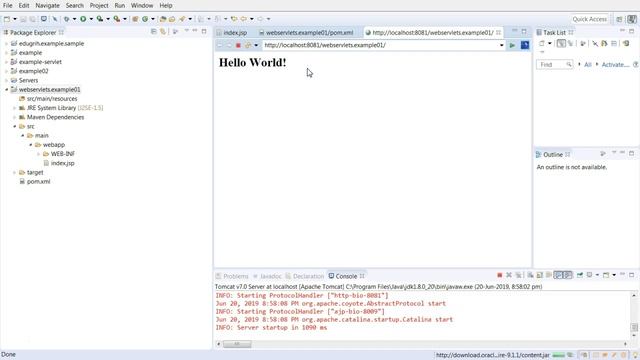The height and width of the screenshot is (360, 640).
Task: Click the Debug bug icon in toolbar
Action: 67,19
